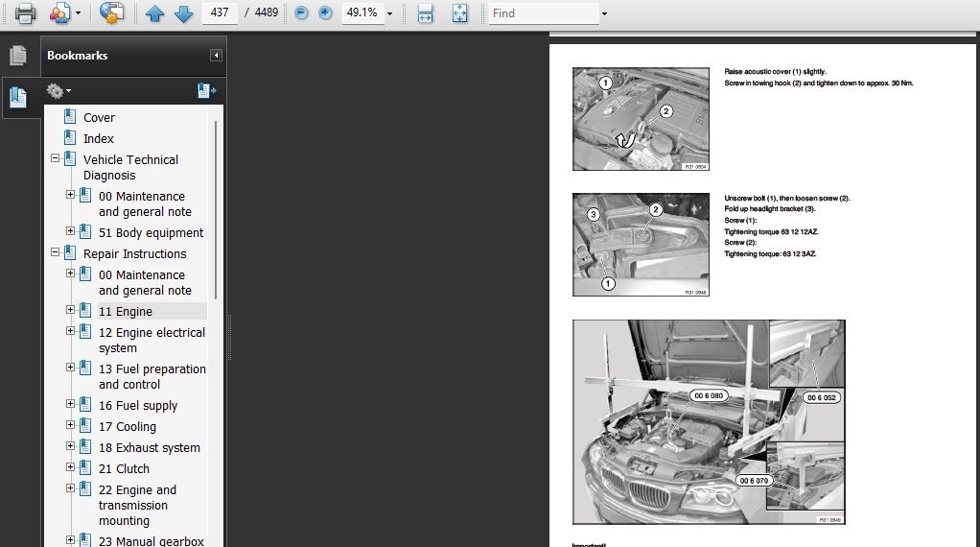Viewport: 980px width, 547px height.
Task: Zoom in with the plus button
Action: pos(325,12)
